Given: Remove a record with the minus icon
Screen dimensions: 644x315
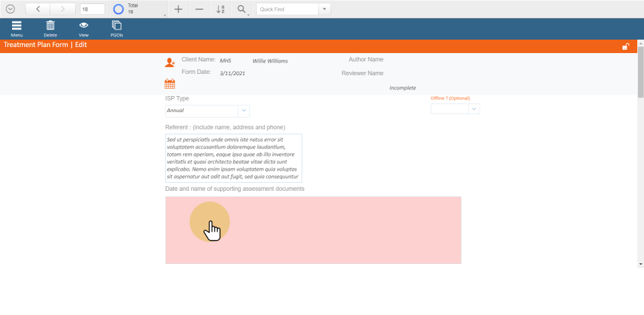Looking at the screenshot, I should click(199, 9).
